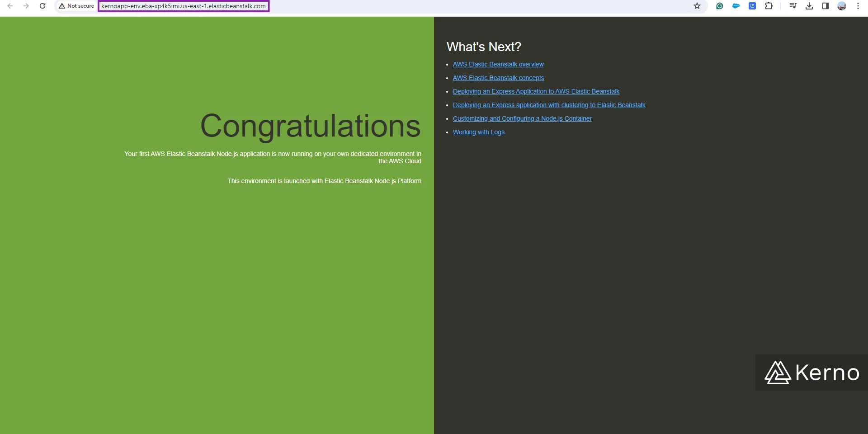Open the Grammarly extension icon
Image resolution: width=868 pixels, height=434 pixels.
pyautogui.click(x=720, y=6)
